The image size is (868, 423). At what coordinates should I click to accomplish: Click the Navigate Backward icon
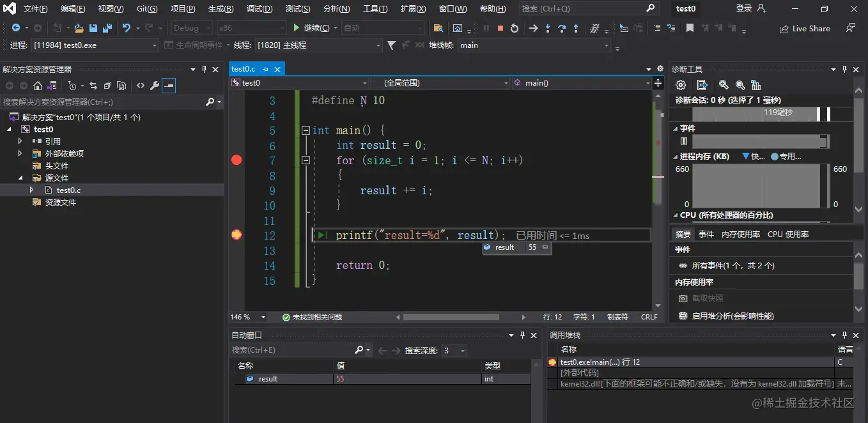coord(16,28)
